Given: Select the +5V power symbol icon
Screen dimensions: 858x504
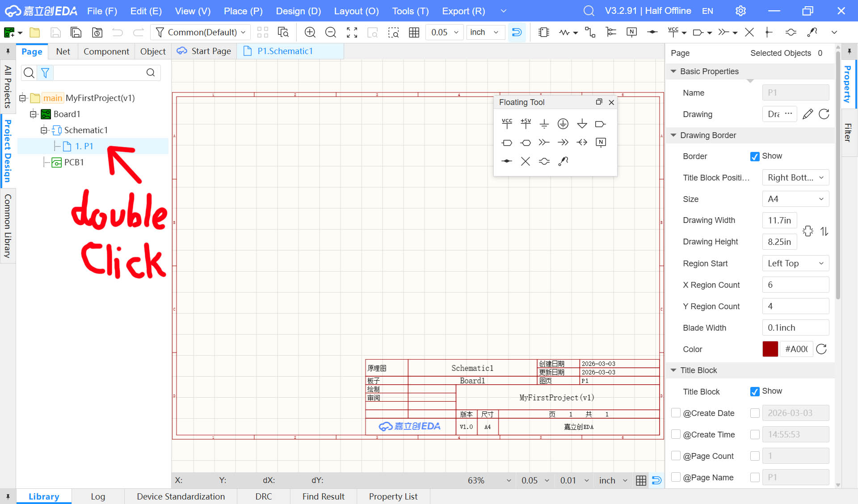Looking at the screenshot, I should click(526, 123).
